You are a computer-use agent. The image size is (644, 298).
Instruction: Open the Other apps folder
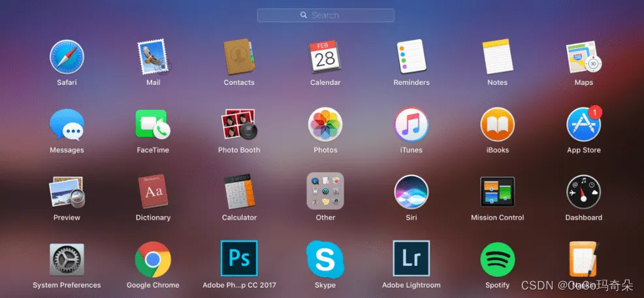325,191
